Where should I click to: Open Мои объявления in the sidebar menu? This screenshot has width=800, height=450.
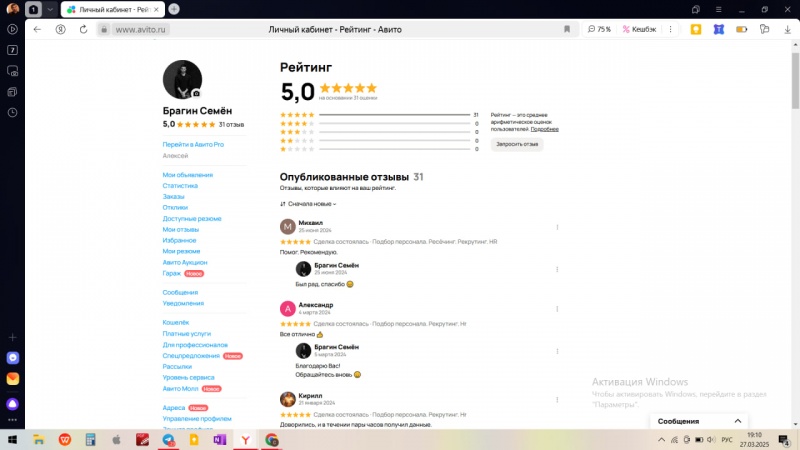tap(187, 175)
